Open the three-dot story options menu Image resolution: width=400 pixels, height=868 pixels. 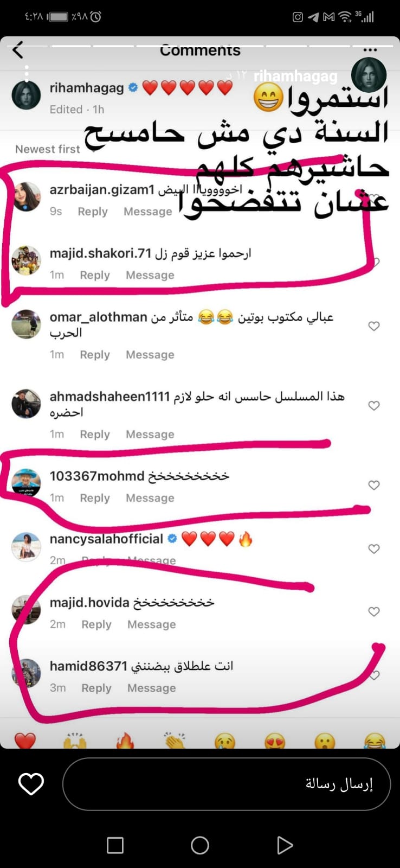[370, 50]
